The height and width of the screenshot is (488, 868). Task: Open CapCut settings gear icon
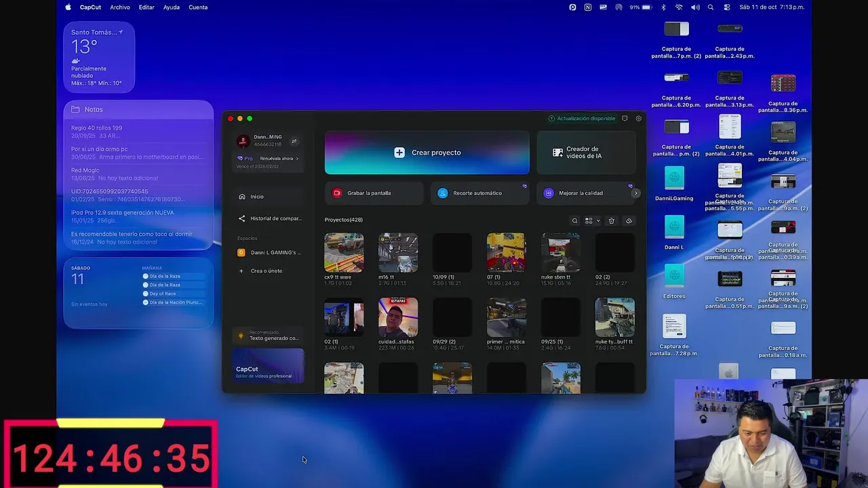pos(638,119)
